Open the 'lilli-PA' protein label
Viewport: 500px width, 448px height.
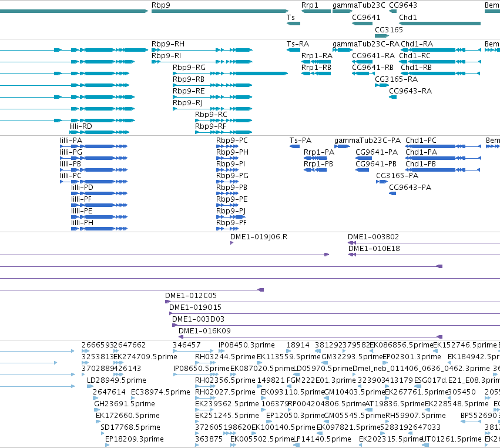71,141
